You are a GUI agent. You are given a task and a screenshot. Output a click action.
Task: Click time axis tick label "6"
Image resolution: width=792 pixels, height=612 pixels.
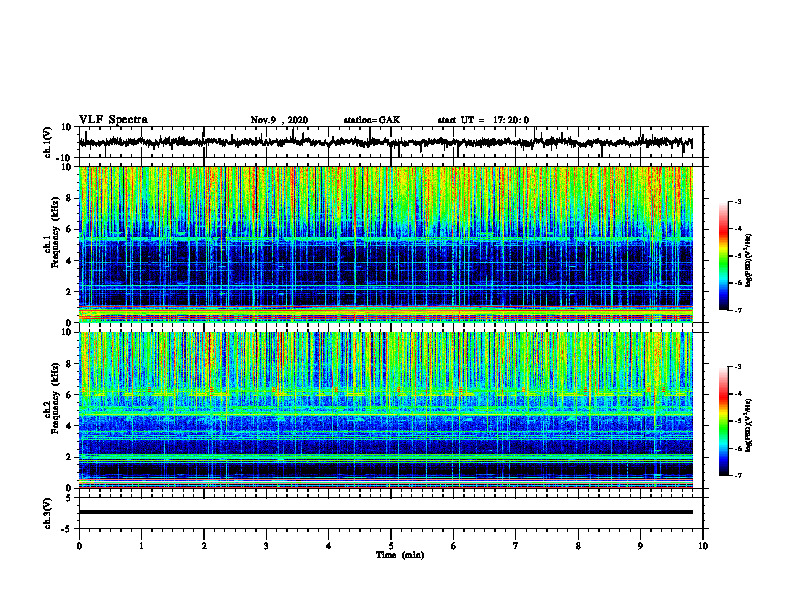454,546
